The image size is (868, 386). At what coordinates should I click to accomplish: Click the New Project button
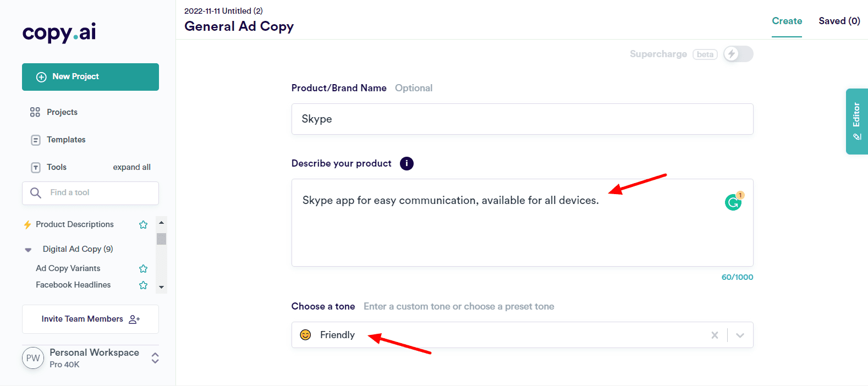(x=90, y=77)
